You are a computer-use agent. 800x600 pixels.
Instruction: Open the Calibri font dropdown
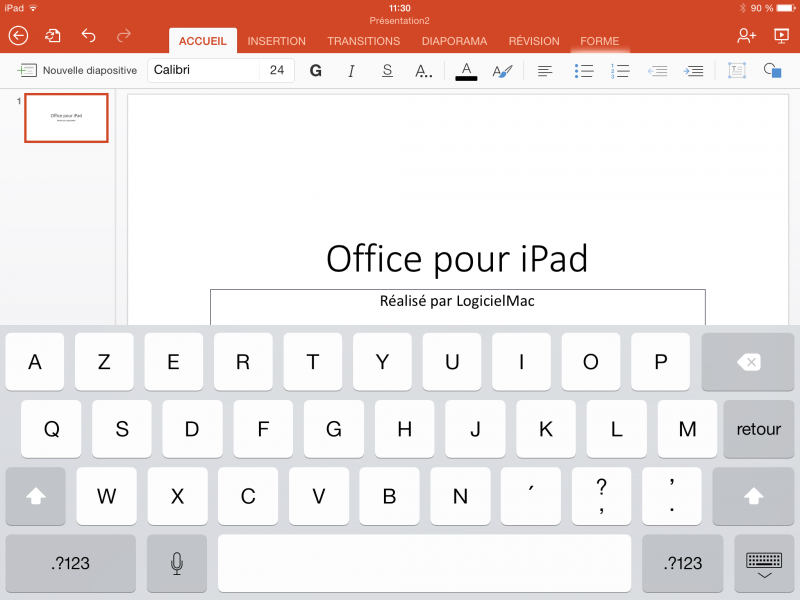click(x=204, y=70)
